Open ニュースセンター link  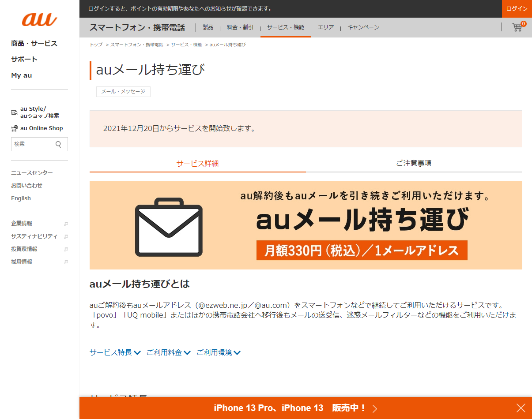coord(32,173)
